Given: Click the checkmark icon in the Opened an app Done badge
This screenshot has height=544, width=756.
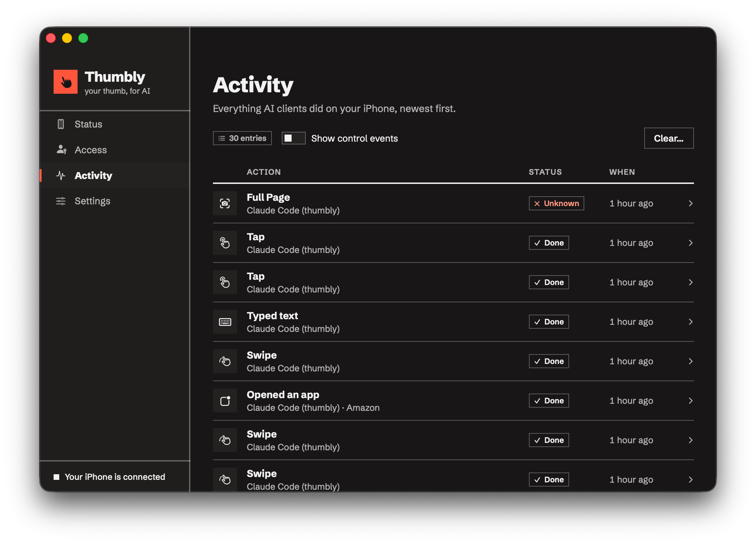Looking at the screenshot, I should [537, 401].
